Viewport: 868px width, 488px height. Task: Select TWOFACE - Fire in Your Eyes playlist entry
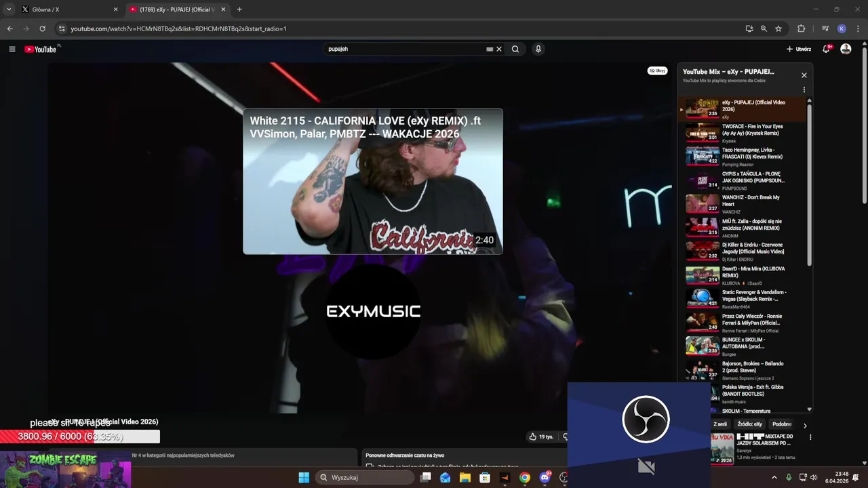tap(743, 132)
